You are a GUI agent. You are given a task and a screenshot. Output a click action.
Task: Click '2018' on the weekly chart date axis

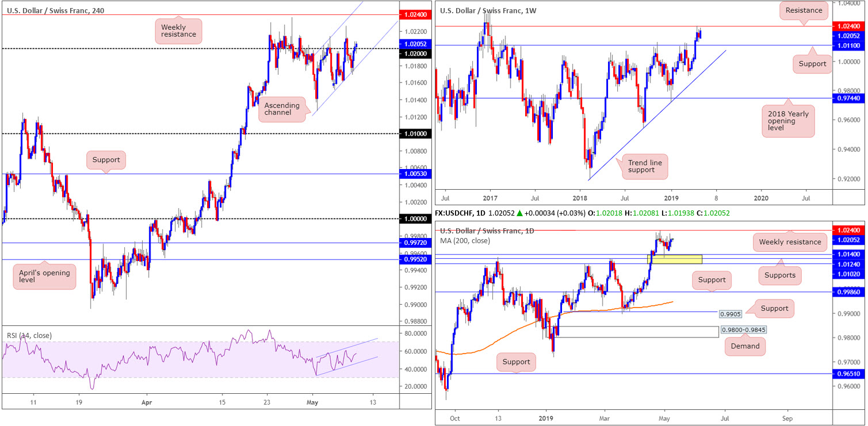pos(580,198)
